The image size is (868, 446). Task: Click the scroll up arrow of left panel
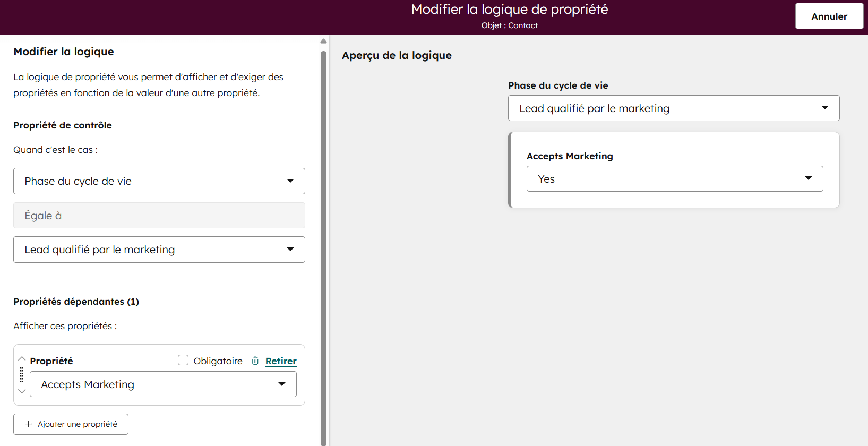323,41
